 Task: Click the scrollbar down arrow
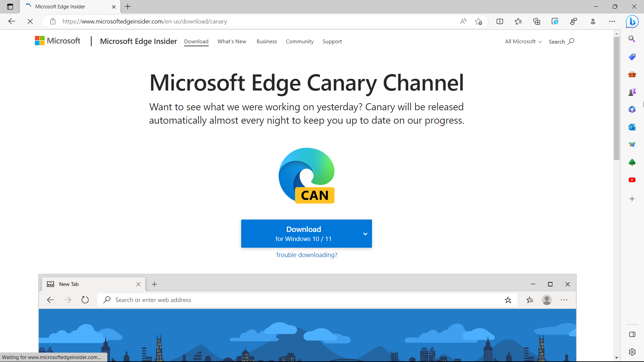click(x=616, y=358)
